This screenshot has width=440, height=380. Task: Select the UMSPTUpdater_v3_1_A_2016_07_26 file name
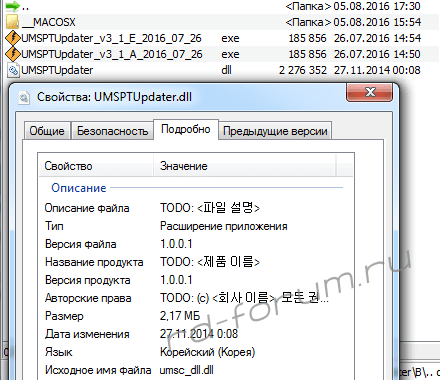(112, 54)
